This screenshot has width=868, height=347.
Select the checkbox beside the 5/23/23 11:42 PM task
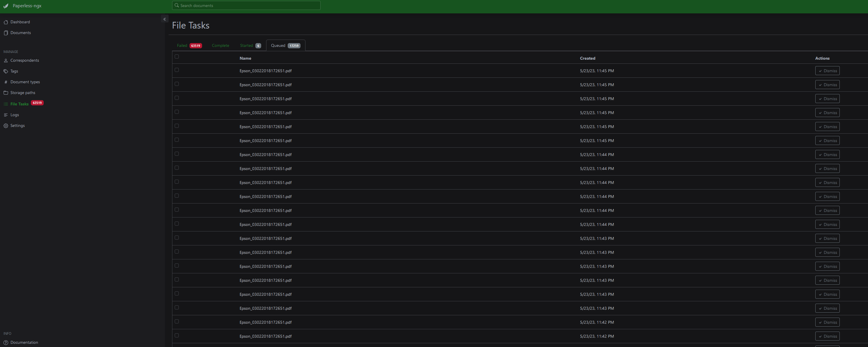(x=177, y=321)
